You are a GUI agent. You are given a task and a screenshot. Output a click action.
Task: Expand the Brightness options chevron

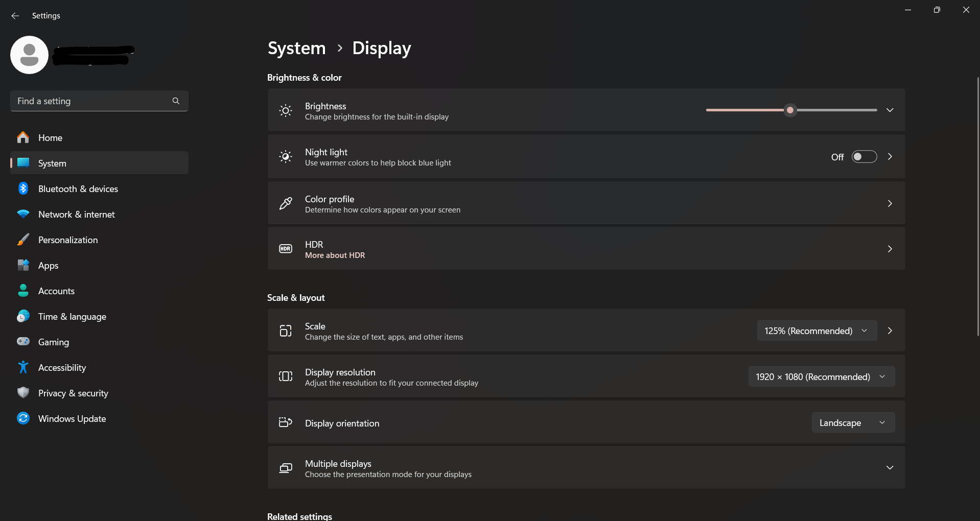(890, 110)
